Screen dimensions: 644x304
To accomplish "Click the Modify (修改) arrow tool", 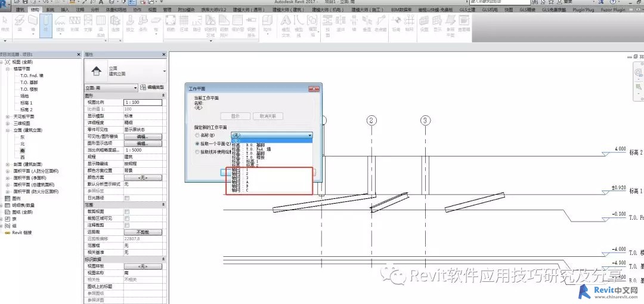I will point(5,23).
